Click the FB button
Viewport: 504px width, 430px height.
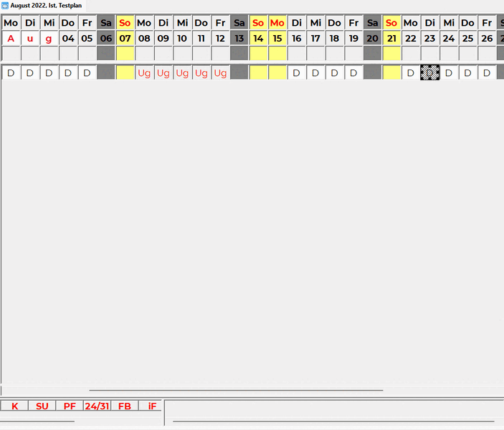(125, 406)
